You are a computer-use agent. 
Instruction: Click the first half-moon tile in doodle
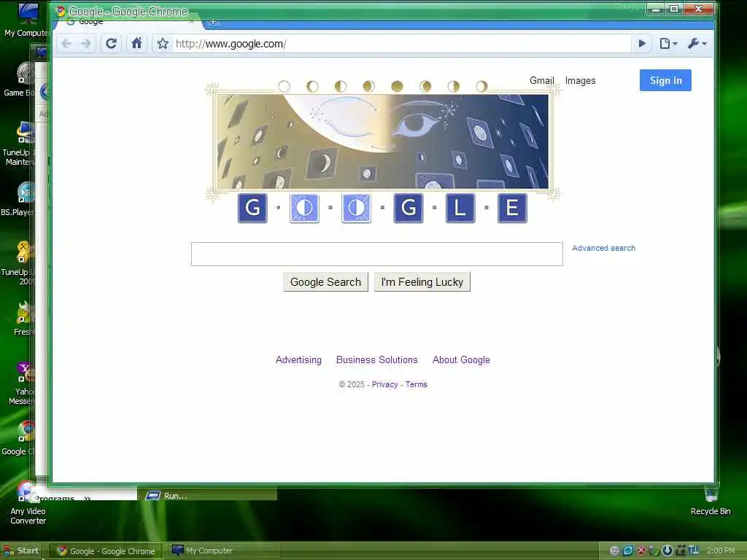[304, 208]
